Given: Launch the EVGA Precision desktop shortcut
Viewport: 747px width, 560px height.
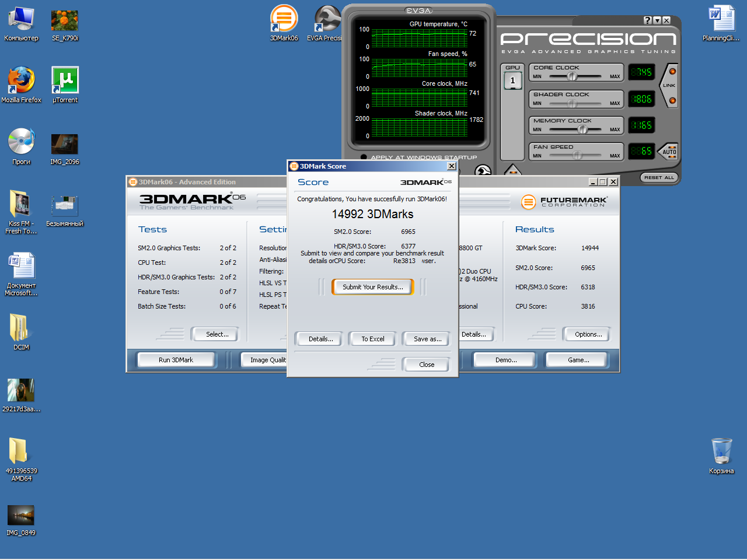Looking at the screenshot, I should click(326, 23).
